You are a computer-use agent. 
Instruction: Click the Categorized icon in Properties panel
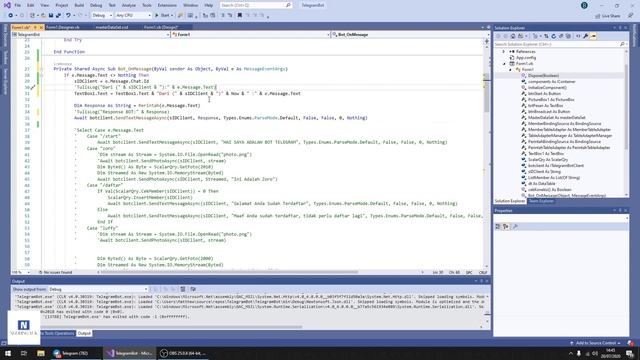498,227
